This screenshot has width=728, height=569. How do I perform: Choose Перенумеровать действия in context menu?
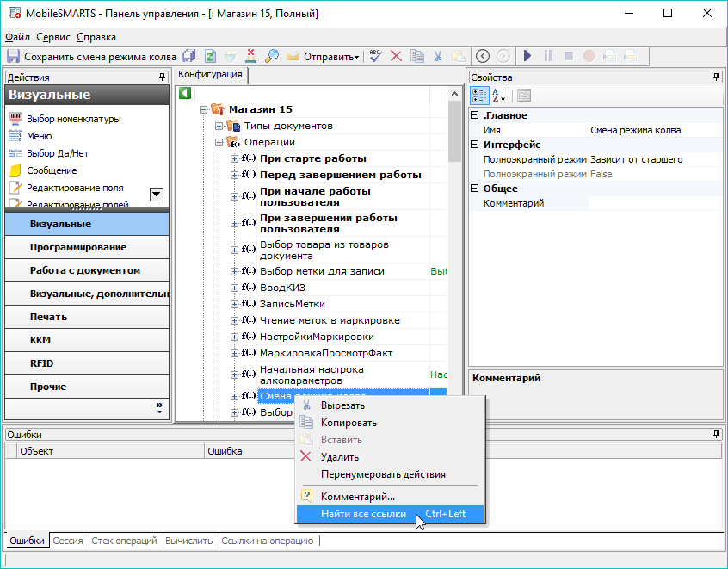(x=390, y=474)
